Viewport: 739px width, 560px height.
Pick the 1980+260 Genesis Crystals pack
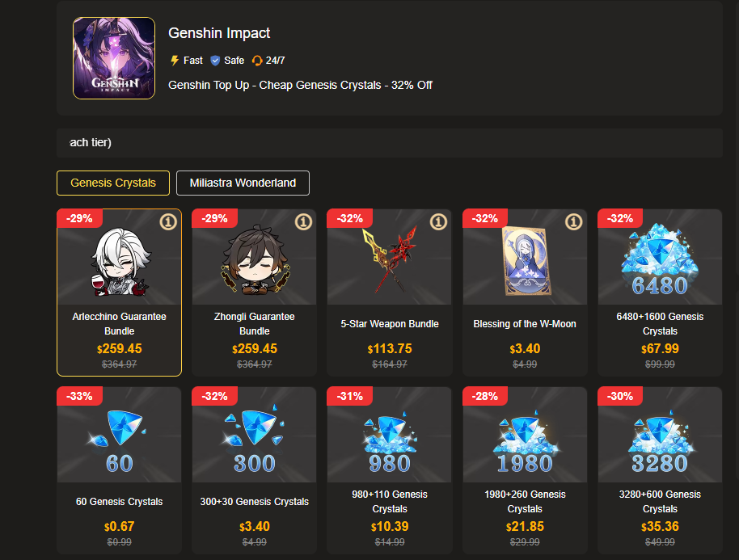pyautogui.click(x=525, y=470)
